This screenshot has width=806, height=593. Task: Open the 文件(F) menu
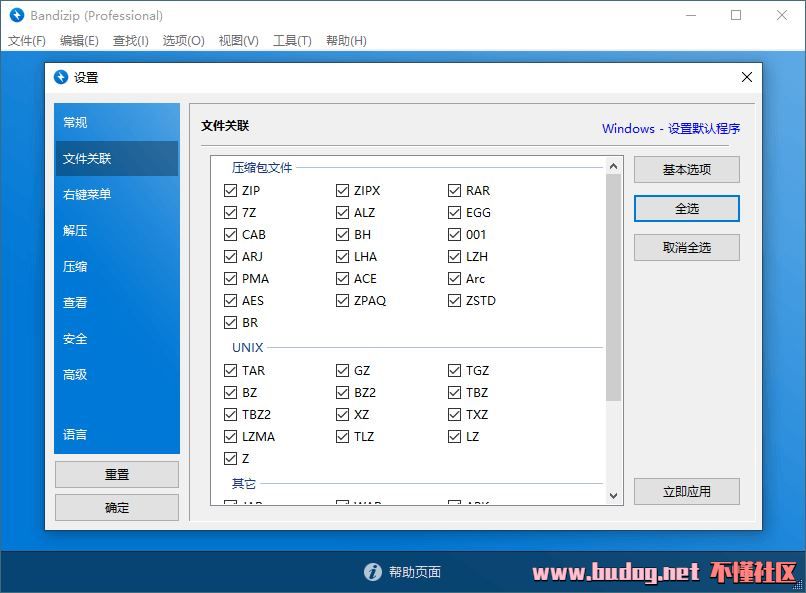[27, 41]
